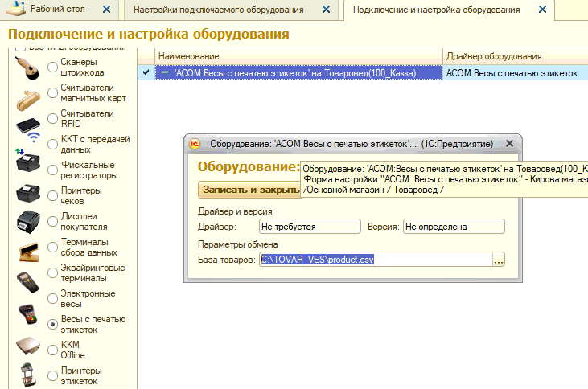Image resolution: width=588 pixels, height=389 pixels.
Task: Select the Эквайринговые терминалы radio button
Action: pyautogui.click(x=52, y=272)
